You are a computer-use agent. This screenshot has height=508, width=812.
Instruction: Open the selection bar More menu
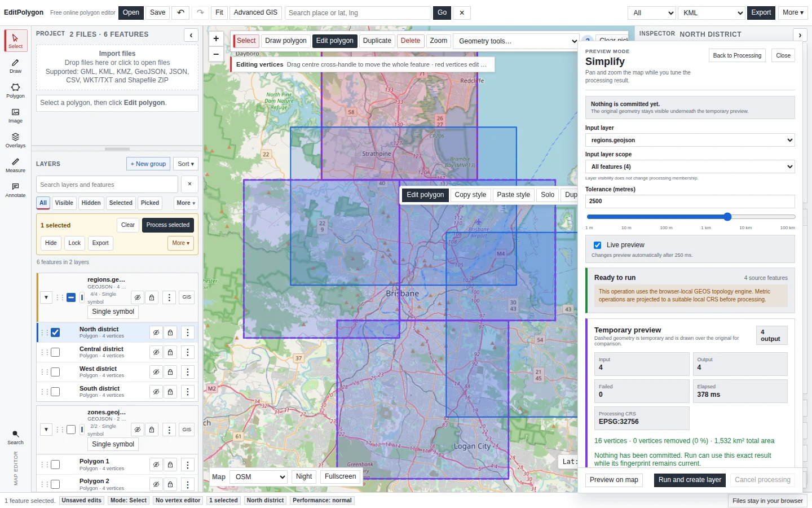(x=181, y=243)
